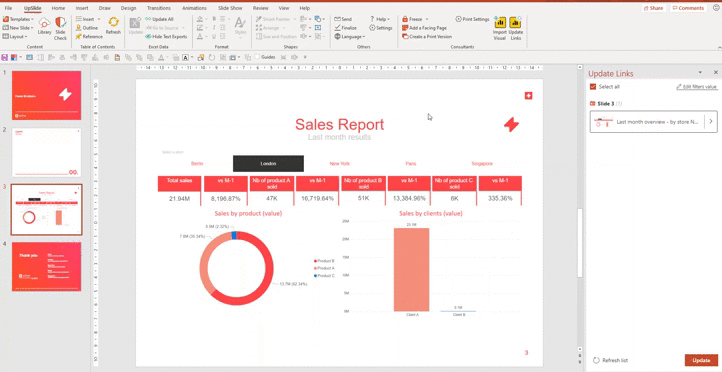Select the Berlin store button
Image resolution: width=722 pixels, height=372 pixels.
[197, 163]
